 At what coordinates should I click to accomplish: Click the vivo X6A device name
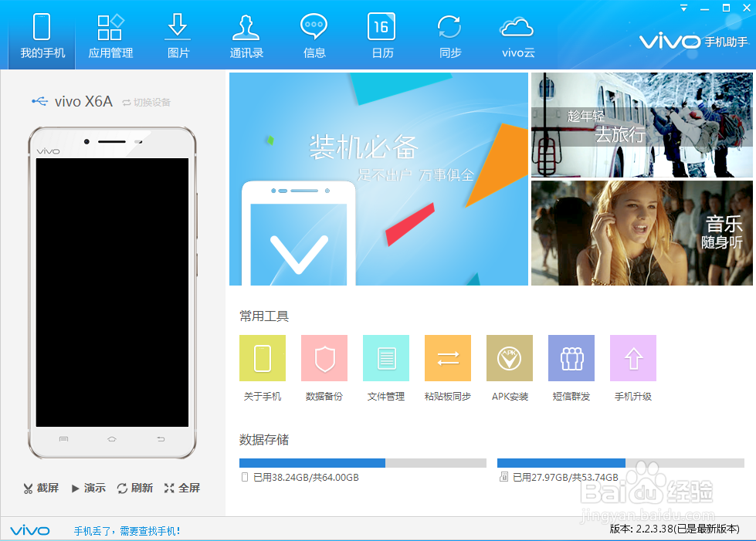[83, 102]
